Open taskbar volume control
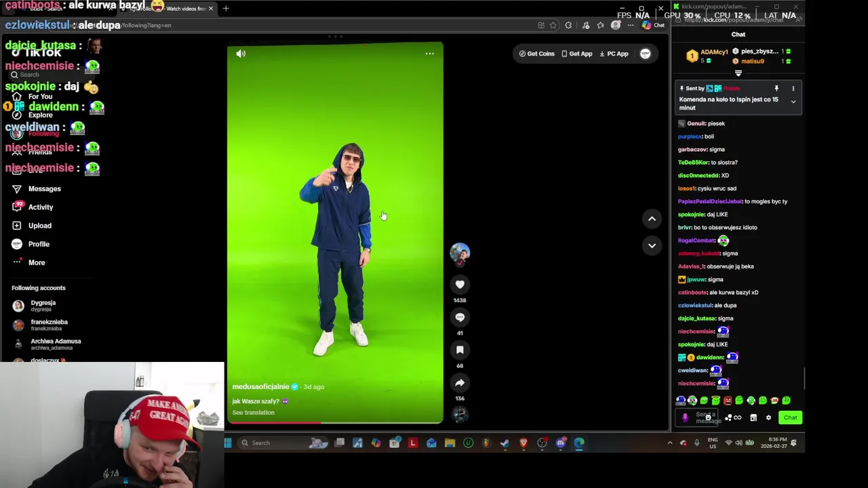The height and width of the screenshot is (488, 868). 738,443
